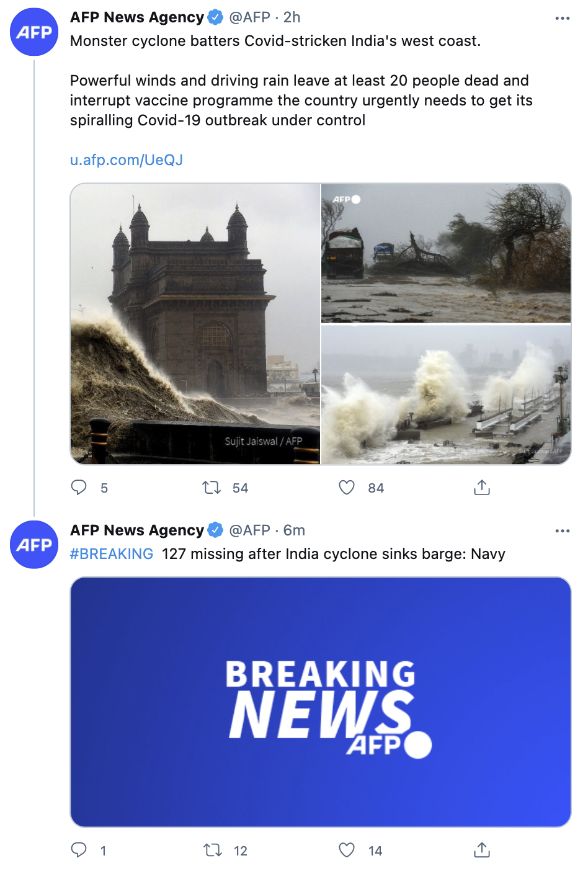The height and width of the screenshot is (871, 588).
Task: View Gateway of India wave photo
Action: point(195,324)
